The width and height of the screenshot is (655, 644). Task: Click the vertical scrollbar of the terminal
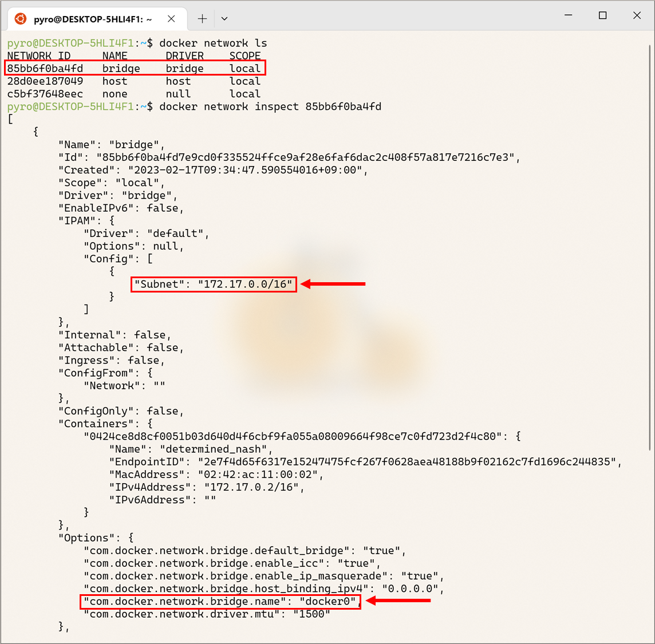click(651, 247)
